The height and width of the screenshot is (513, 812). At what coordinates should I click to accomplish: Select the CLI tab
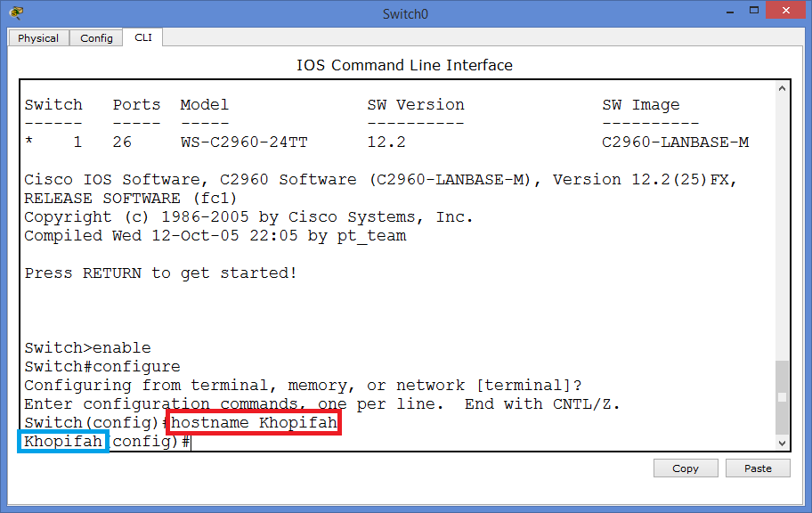point(143,37)
